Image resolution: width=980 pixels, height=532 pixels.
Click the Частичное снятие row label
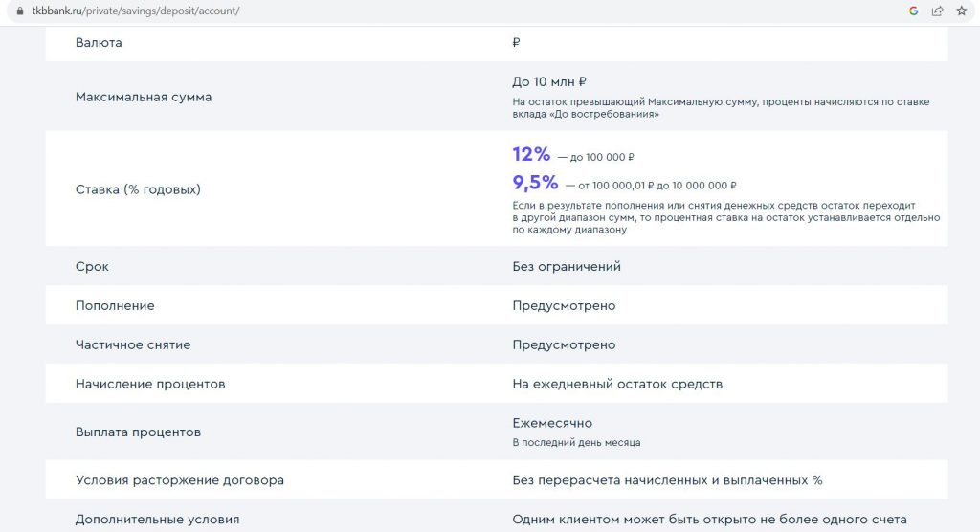(133, 344)
